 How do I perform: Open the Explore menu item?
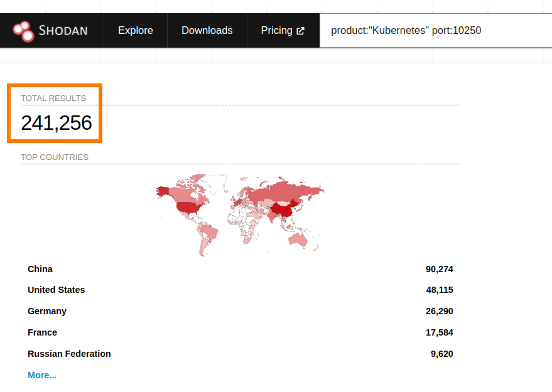click(136, 31)
